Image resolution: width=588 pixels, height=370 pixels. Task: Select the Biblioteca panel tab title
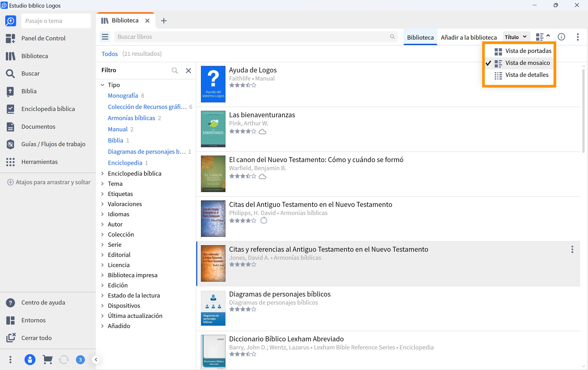click(x=125, y=20)
